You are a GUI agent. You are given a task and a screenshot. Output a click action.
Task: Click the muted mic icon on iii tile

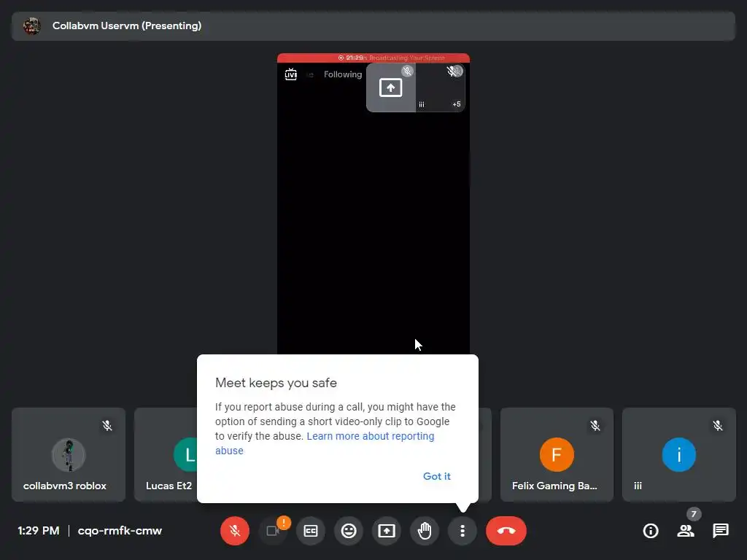pos(718,425)
